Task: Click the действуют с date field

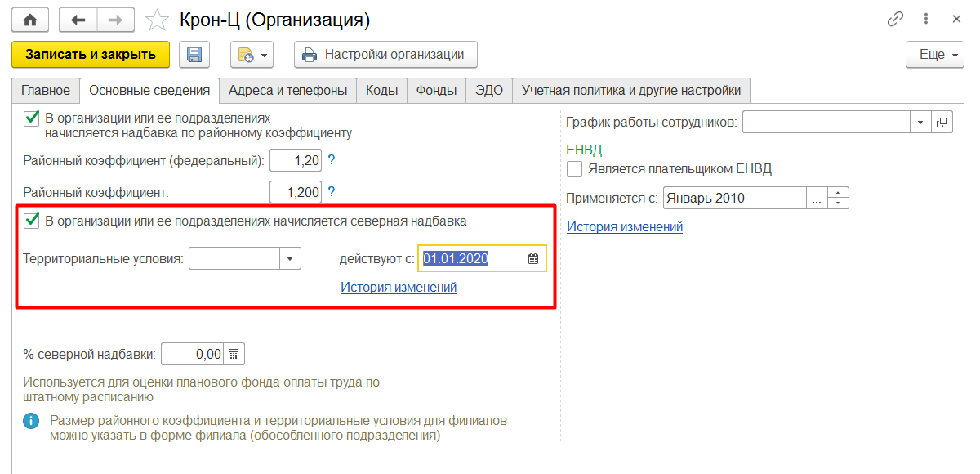Action: [x=470, y=258]
